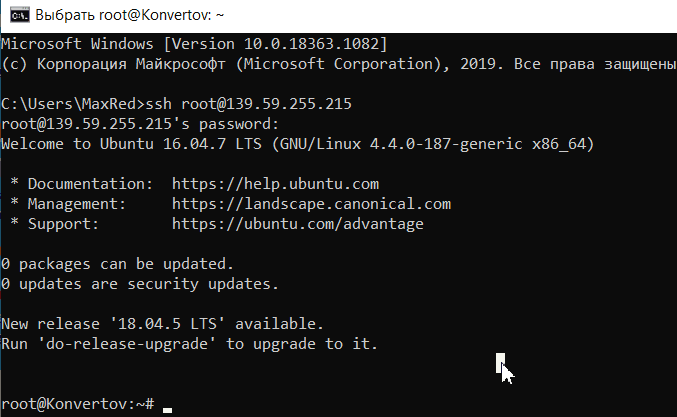Click the Management label in welcome message
677x417 pixels.
coord(77,204)
